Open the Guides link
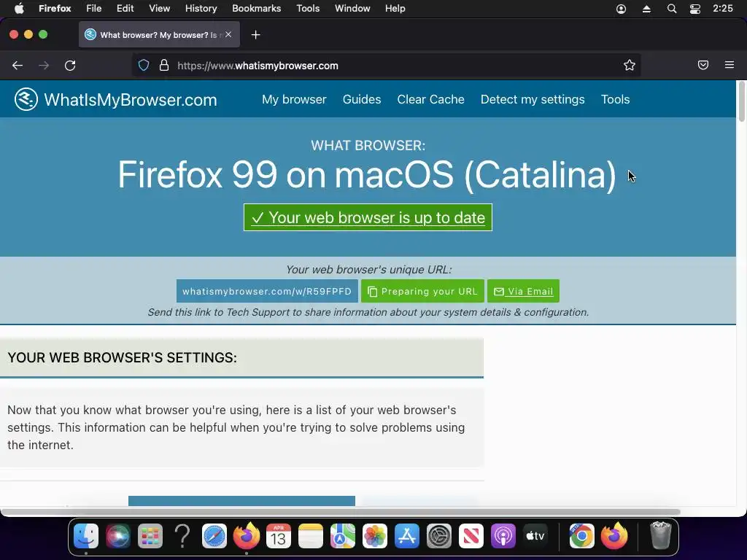 (x=362, y=99)
